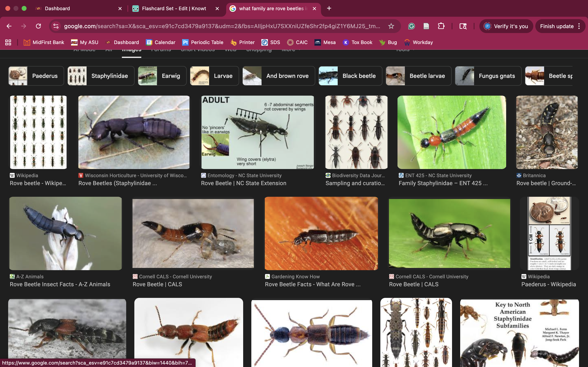Bookmark this page with star icon
Viewport: 588px width, 367px height.
coord(391,26)
